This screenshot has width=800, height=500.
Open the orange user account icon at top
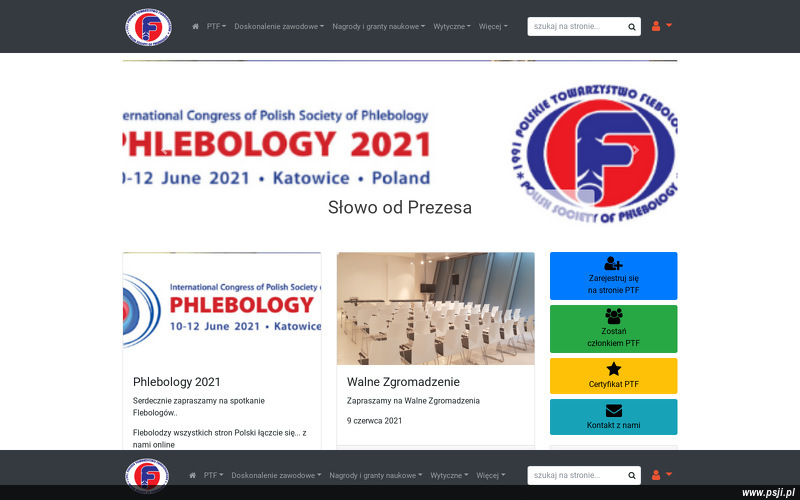[661, 26]
